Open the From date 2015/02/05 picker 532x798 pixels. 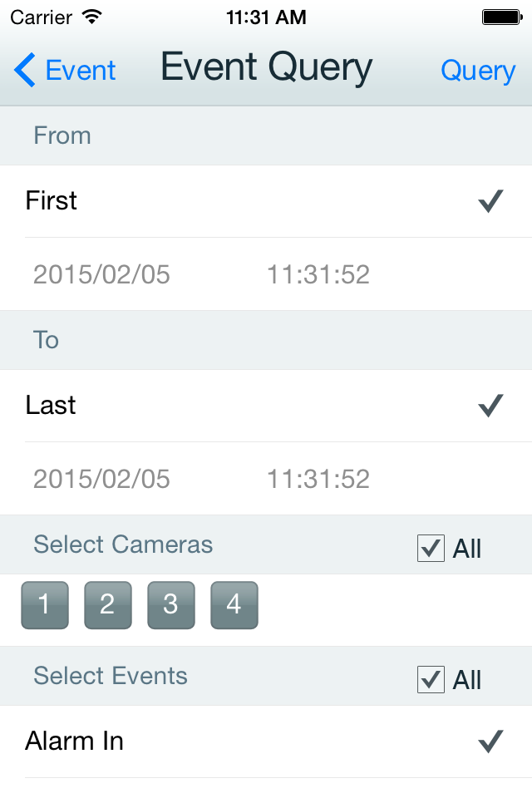[x=101, y=275]
